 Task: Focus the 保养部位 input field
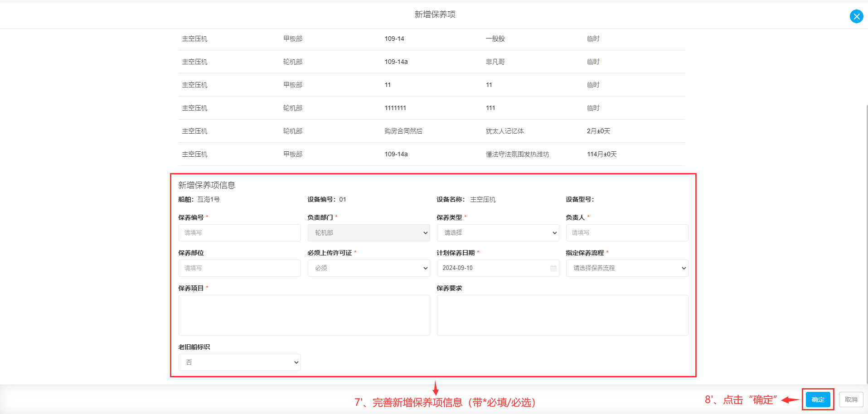pos(239,268)
